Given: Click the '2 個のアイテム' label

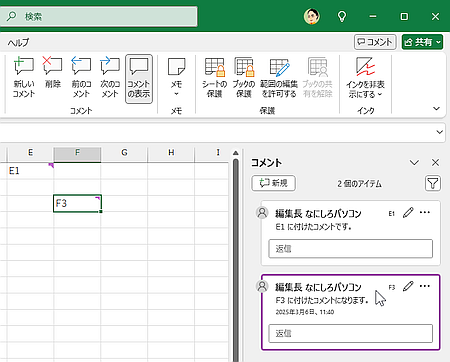Looking at the screenshot, I should pos(359,184).
